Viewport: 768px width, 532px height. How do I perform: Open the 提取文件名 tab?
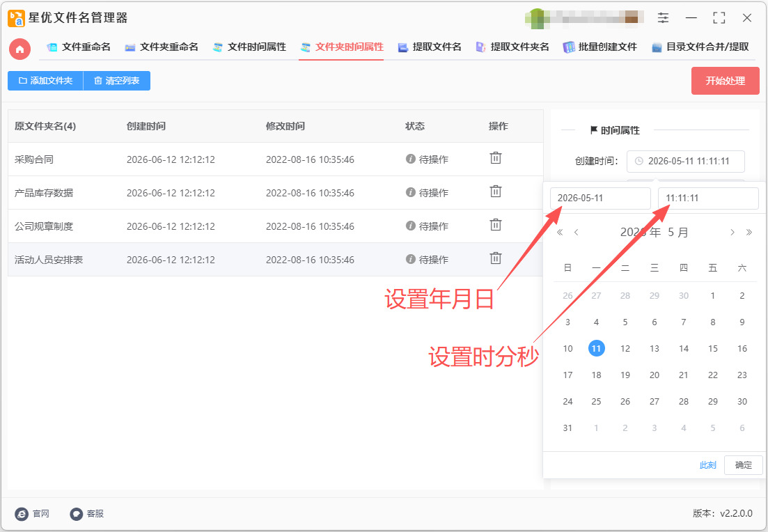point(430,47)
